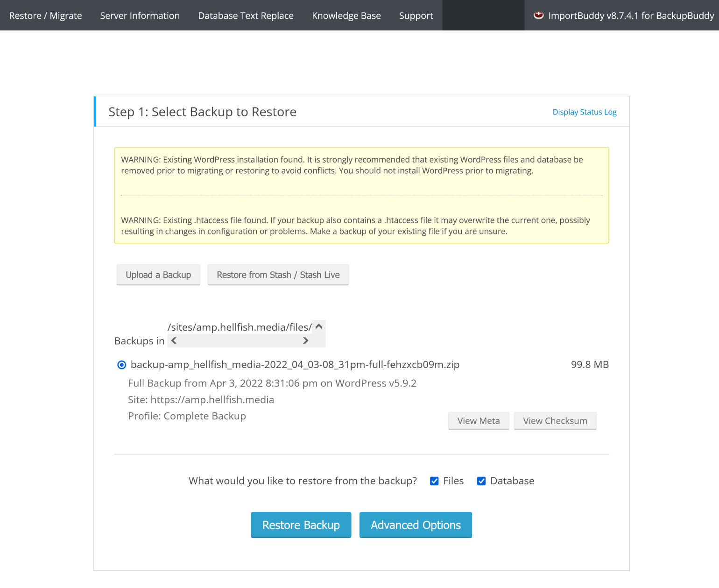Open the Support menu item
719x588 pixels.
(x=416, y=15)
